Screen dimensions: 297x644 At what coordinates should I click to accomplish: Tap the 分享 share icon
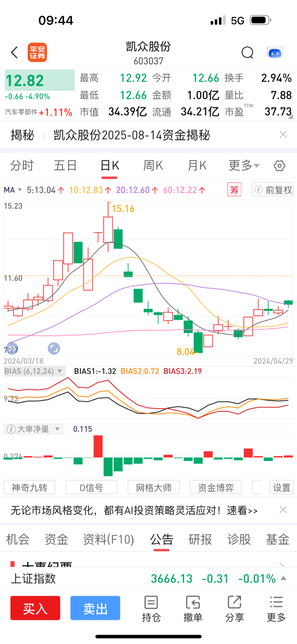(x=234, y=609)
